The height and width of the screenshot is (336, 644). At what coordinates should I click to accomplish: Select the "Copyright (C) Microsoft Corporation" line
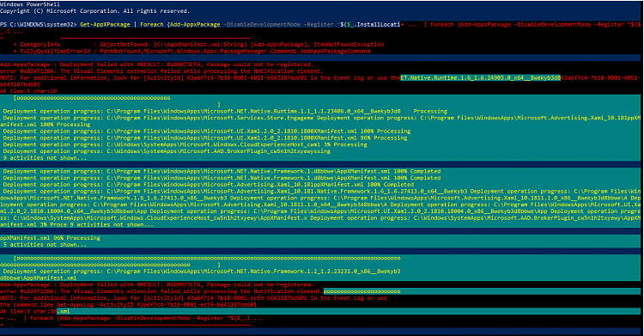point(94,11)
